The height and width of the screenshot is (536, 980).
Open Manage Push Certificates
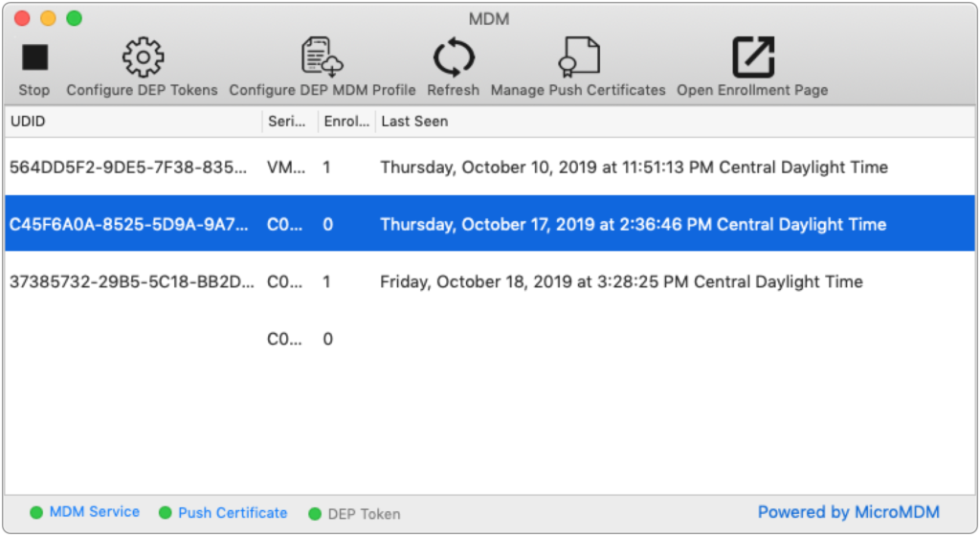point(578,57)
